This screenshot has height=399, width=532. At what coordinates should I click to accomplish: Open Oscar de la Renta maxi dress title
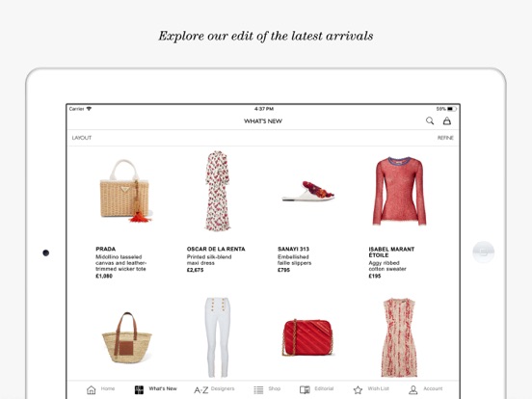209,260
